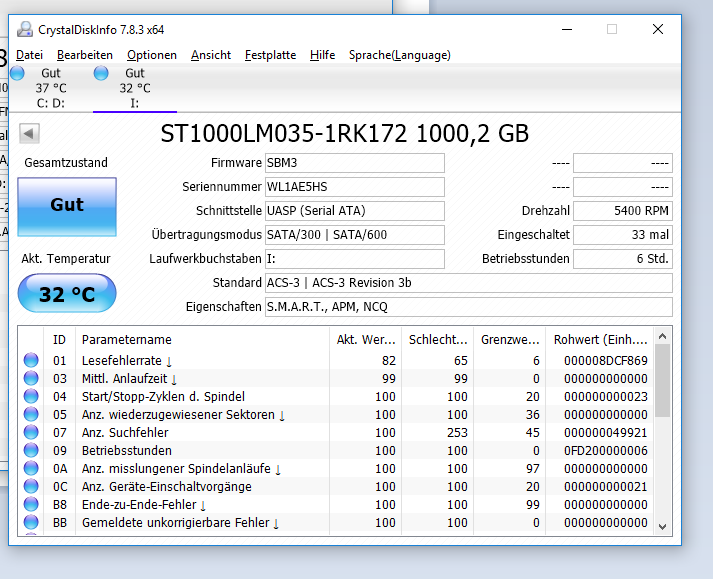Minimize the CrystalDiskInfo window
713x579 pixels.
(x=567, y=30)
